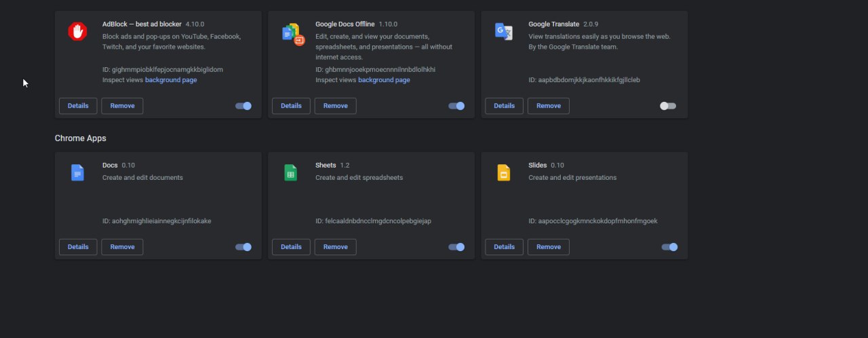
Task: Switch off the Sheets app toggle
Action: click(456, 247)
